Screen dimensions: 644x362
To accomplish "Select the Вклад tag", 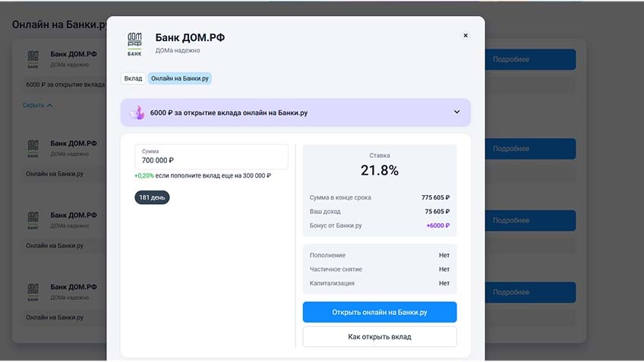I will (x=133, y=78).
